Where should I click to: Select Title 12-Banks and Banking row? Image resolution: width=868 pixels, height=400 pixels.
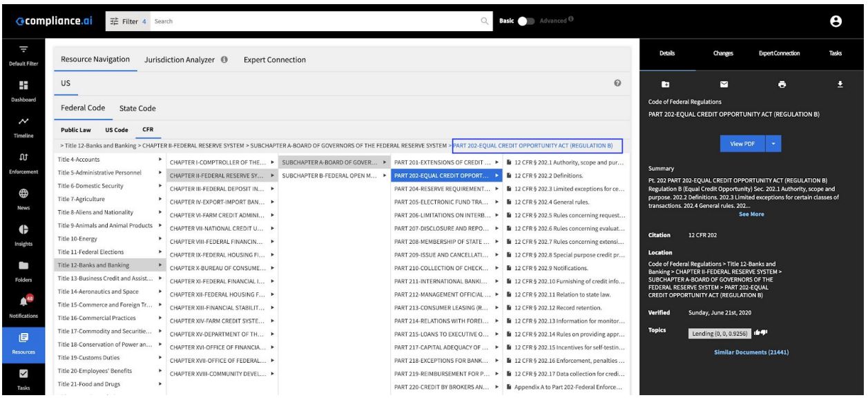pyautogui.click(x=110, y=265)
